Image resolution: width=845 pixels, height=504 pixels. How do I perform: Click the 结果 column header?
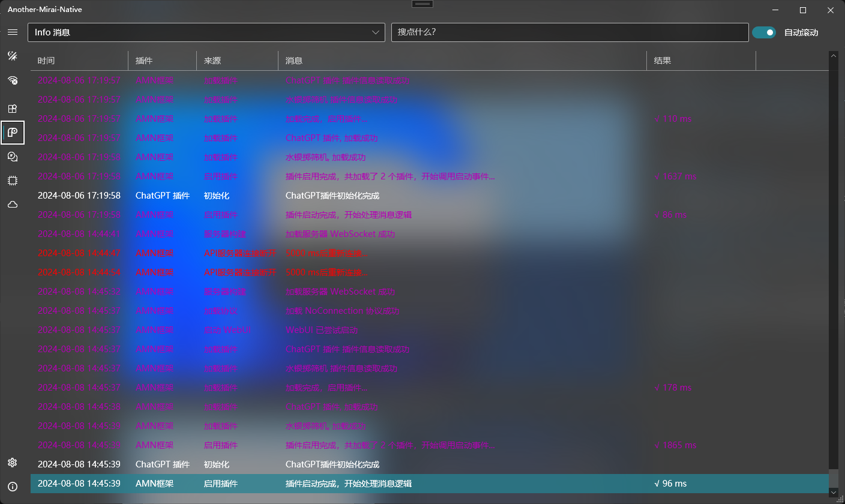tap(700, 61)
